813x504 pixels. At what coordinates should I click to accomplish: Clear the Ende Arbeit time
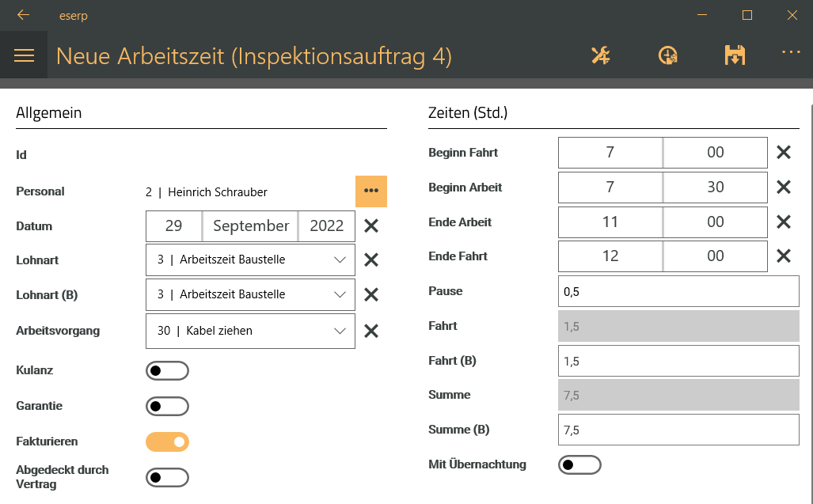784,222
